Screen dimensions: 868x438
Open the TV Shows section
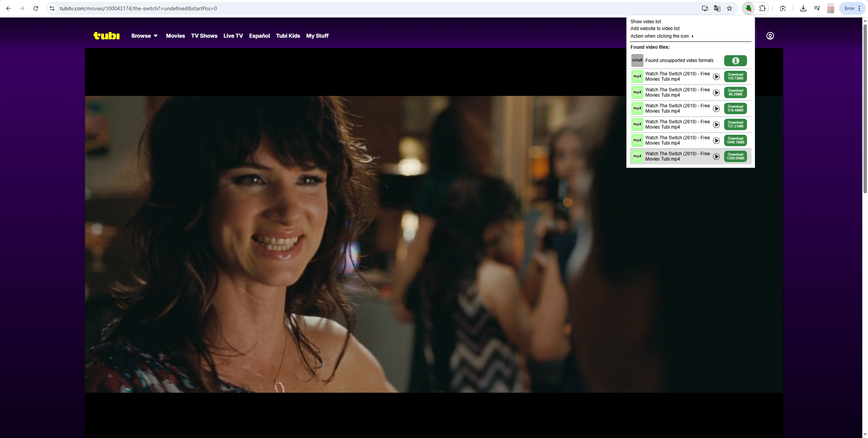tap(204, 36)
